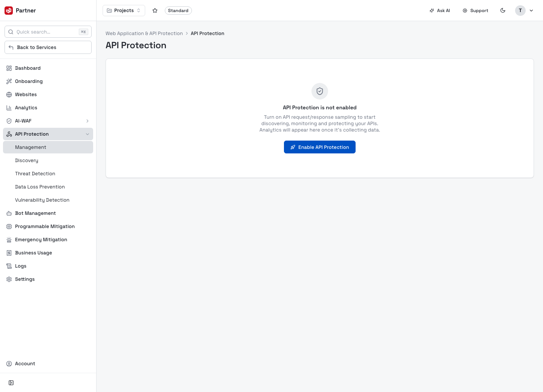
Task: Click the AI-WAF shield icon
Action: tap(9, 121)
